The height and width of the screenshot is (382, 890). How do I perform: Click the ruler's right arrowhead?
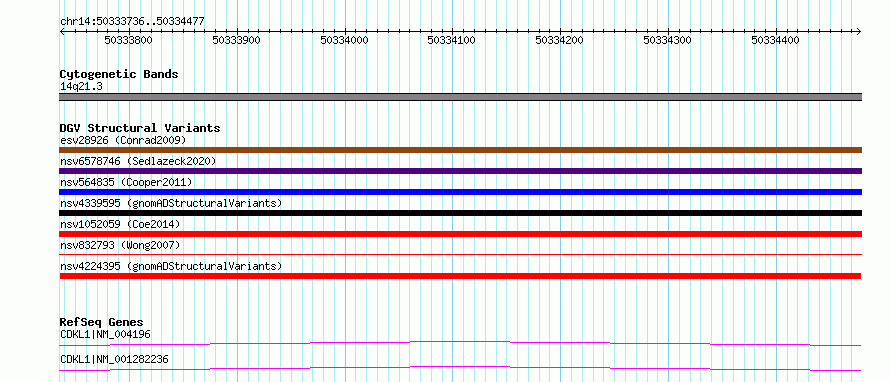tap(859, 31)
